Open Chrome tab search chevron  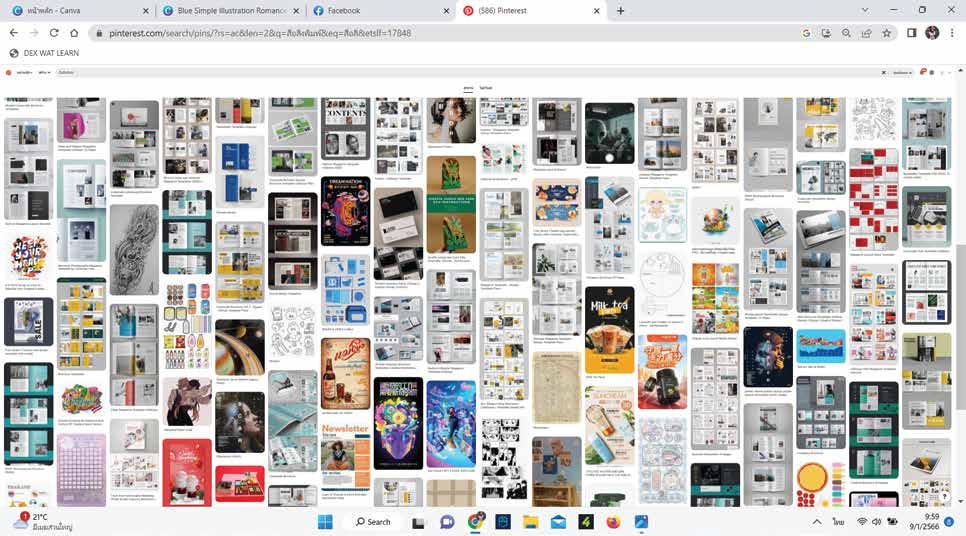(x=865, y=10)
